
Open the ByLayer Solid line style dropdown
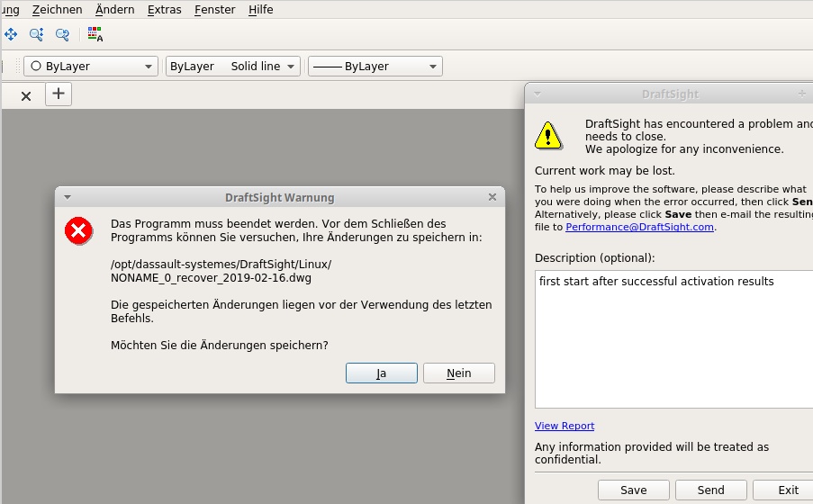pyautogui.click(x=233, y=67)
